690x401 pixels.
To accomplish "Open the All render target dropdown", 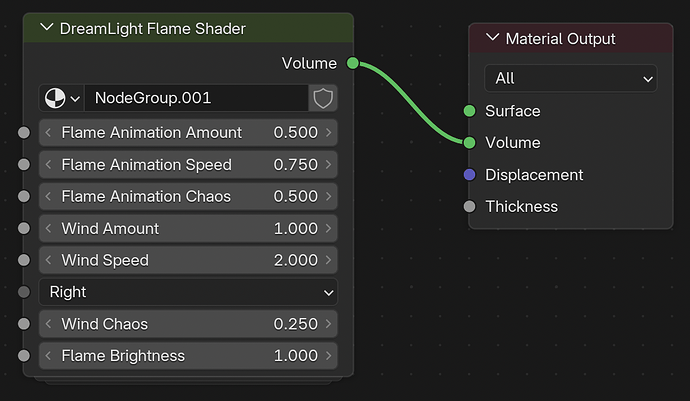I will (571, 78).
